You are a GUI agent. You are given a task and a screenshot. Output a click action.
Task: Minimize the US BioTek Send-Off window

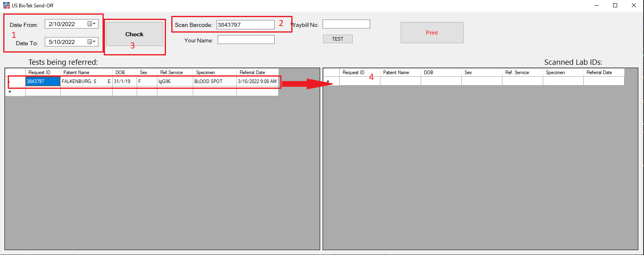(x=597, y=5)
